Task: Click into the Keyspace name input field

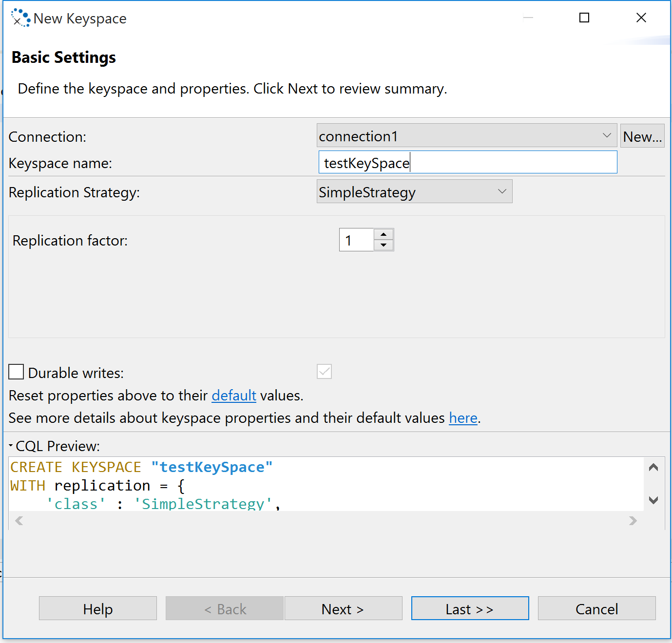Action: (x=468, y=162)
